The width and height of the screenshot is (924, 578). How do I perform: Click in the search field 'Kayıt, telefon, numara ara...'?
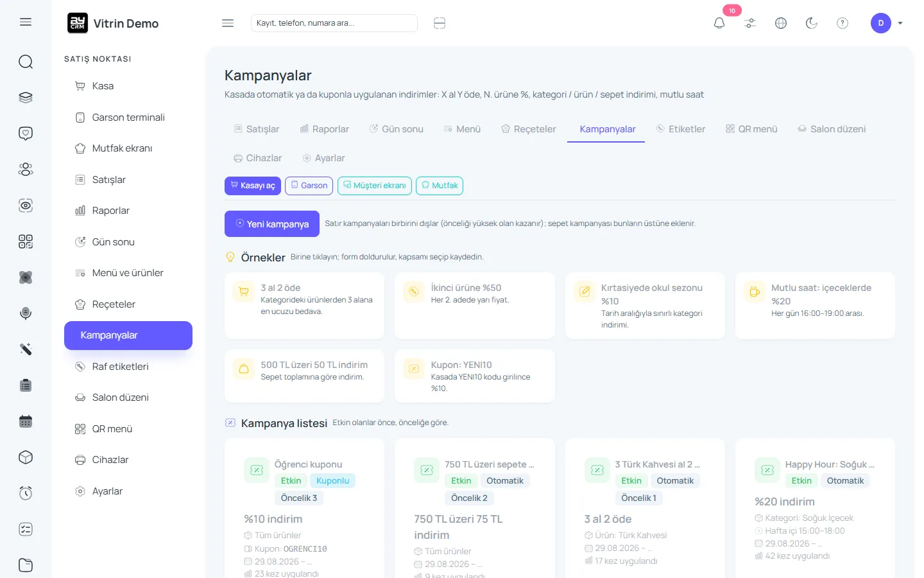pos(334,23)
